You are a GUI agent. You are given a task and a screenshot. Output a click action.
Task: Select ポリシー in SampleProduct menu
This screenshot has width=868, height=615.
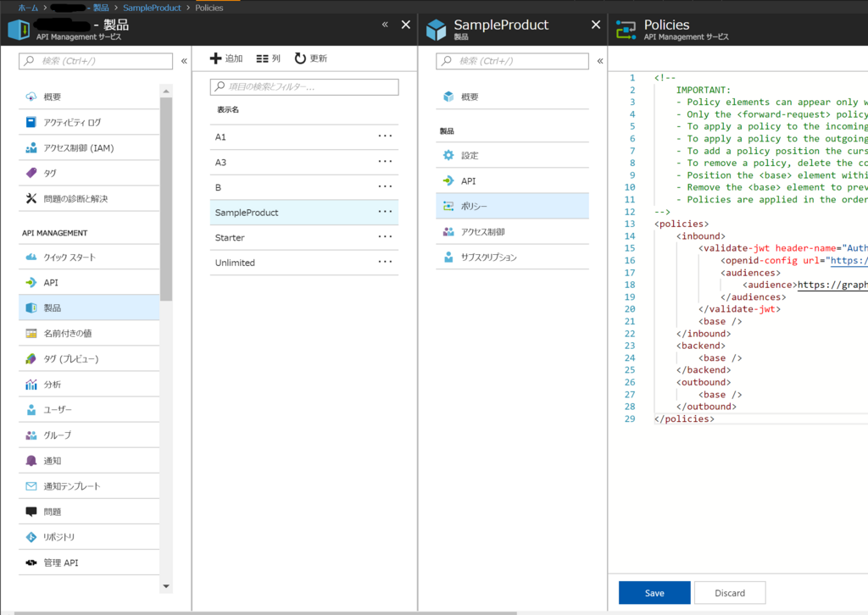click(512, 207)
